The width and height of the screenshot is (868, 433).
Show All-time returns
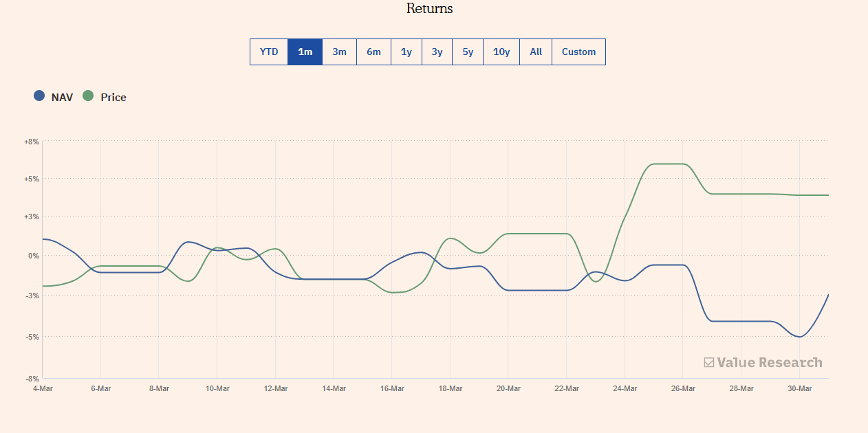[536, 52]
